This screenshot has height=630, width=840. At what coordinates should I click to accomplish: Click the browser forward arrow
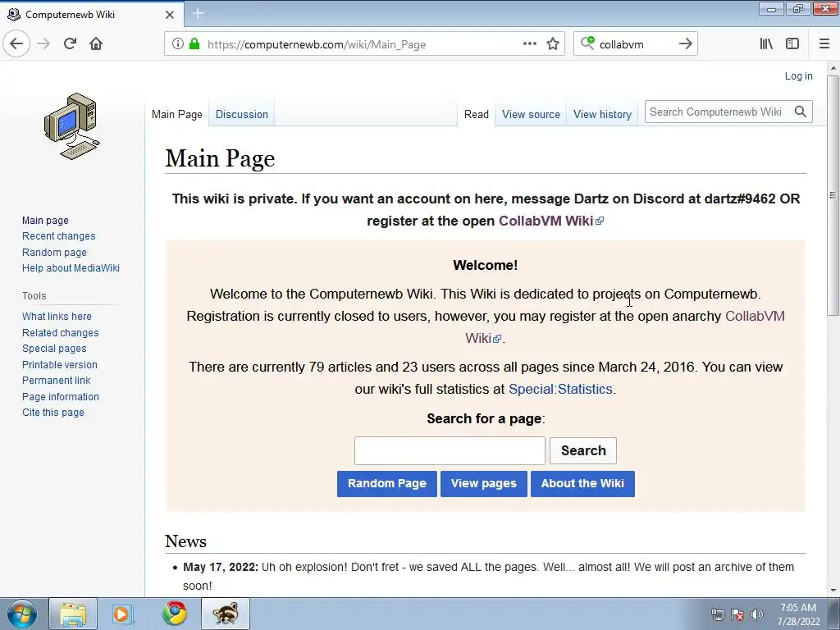point(43,44)
